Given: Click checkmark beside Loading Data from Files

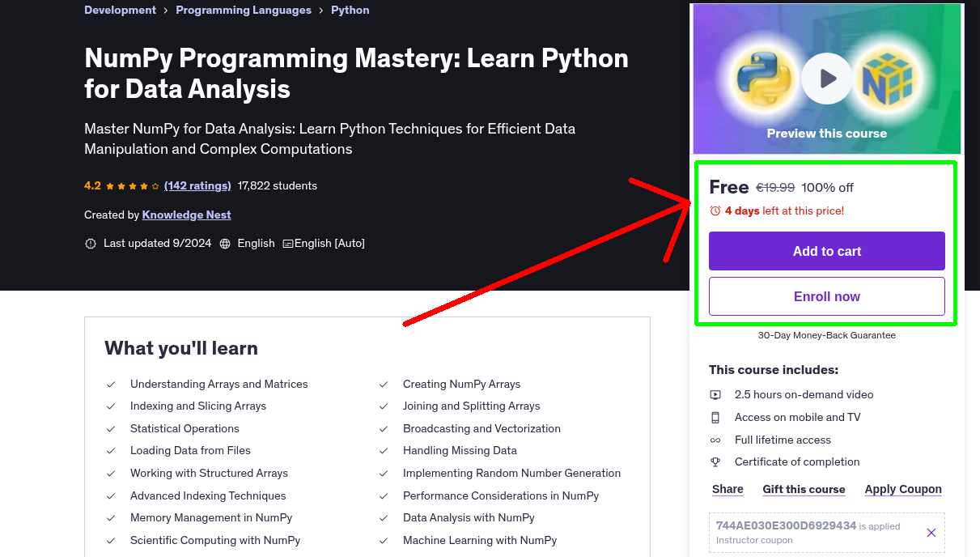Looking at the screenshot, I should (x=112, y=451).
